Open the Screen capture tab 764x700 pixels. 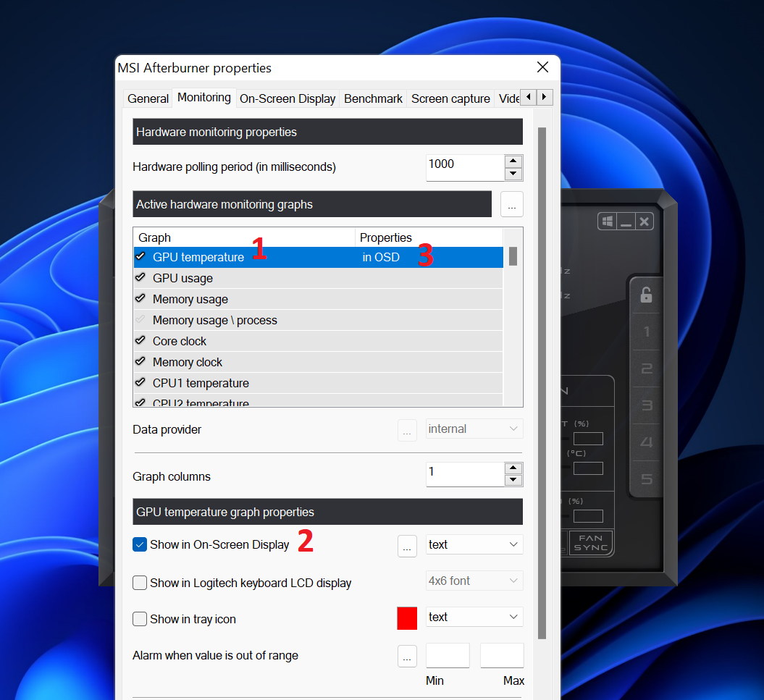click(450, 99)
